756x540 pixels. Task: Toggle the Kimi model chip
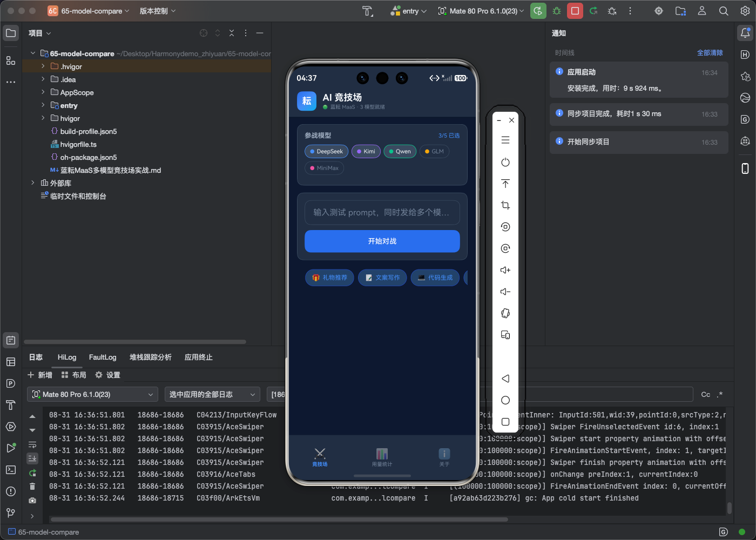(366, 152)
